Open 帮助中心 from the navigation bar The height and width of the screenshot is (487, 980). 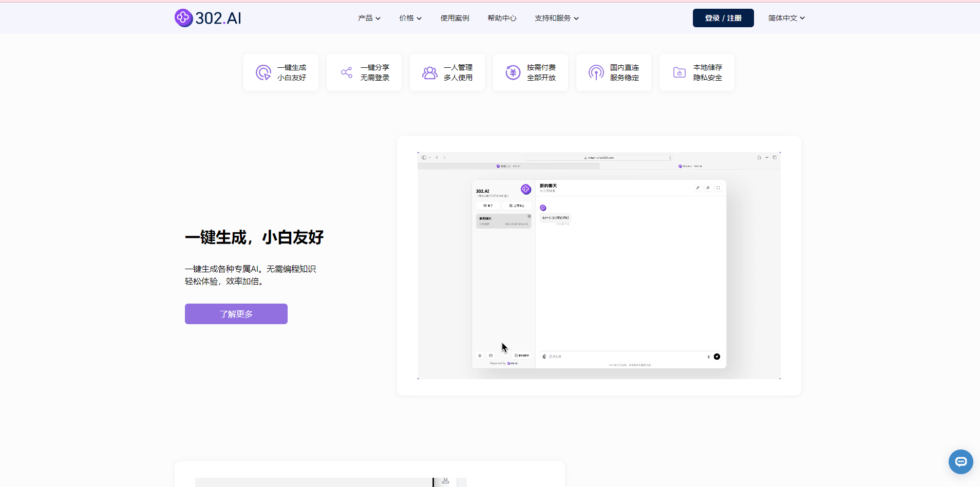tap(502, 18)
